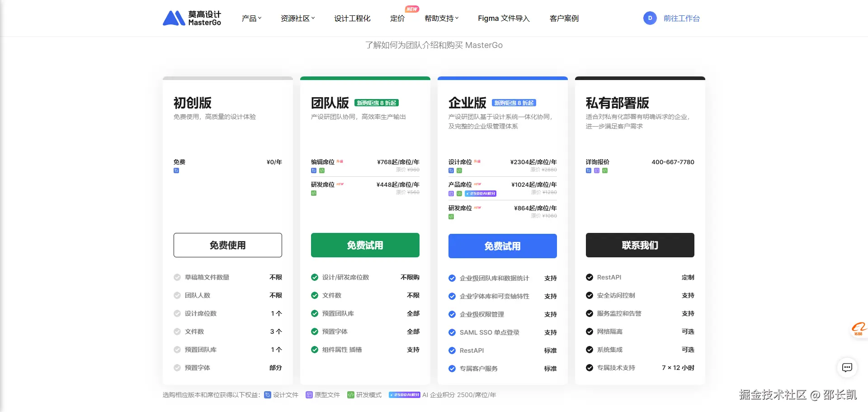Go to the 定价 page
The width and height of the screenshot is (868, 412).
(397, 19)
